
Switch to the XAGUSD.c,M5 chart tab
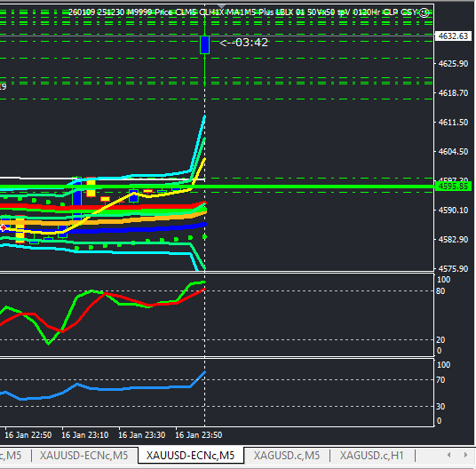[x=287, y=456]
